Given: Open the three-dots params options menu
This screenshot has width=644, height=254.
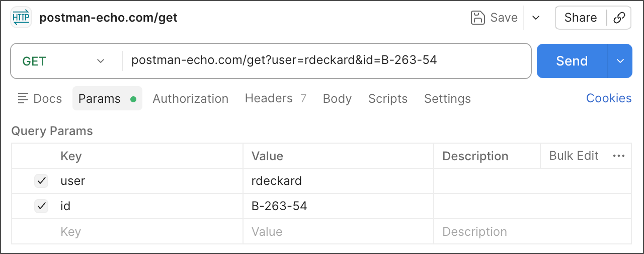Looking at the screenshot, I should tap(618, 156).
